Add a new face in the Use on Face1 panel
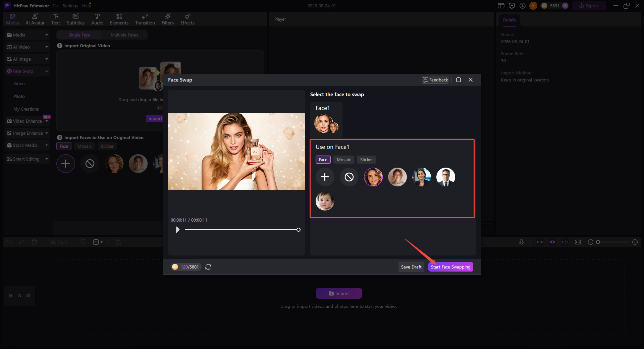644x349 pixels. (325, 177)
